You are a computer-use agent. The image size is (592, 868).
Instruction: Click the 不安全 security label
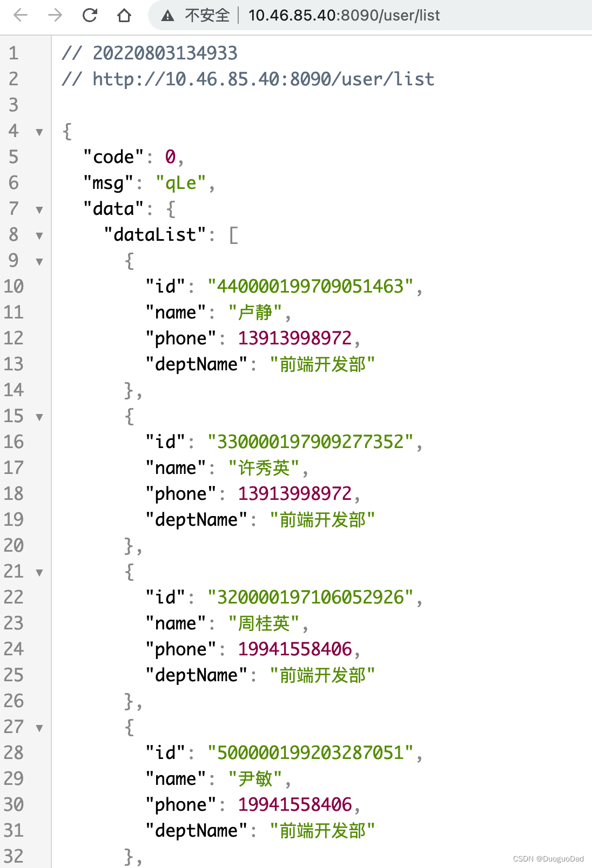pos(203,16)
